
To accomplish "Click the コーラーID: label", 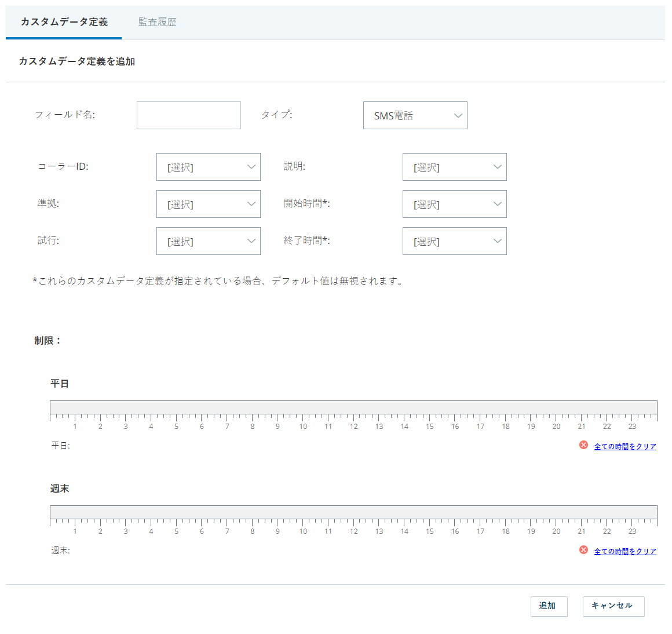I will point(63,166).
